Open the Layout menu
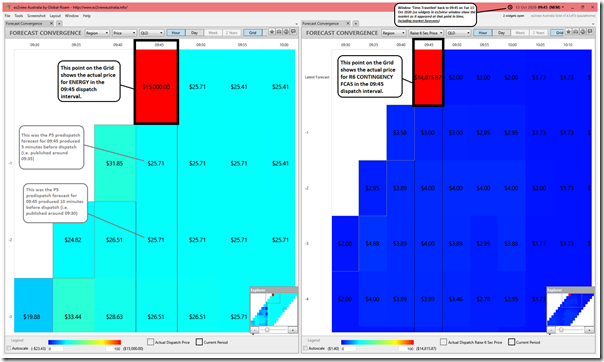 pos(55,16)
